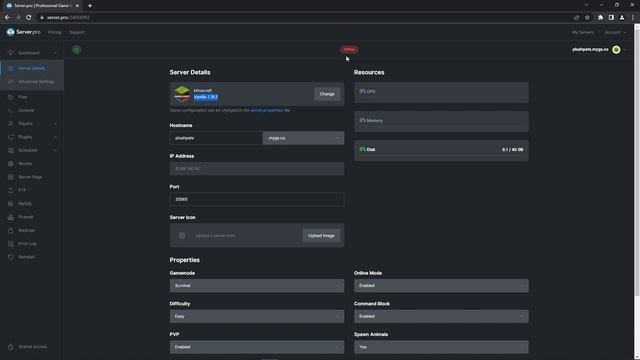Viewport: 640px width, 360px height.
Task: Open the Dashboard sidebar item
Action: coord(29,53)
